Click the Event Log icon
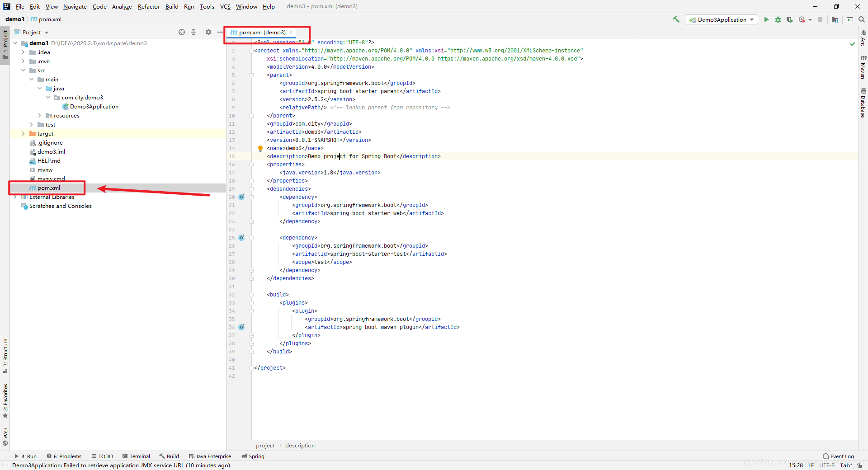Image resolution: width=868 pixels, height=470 pixels. pyautogui.click(x=826, y=456)
